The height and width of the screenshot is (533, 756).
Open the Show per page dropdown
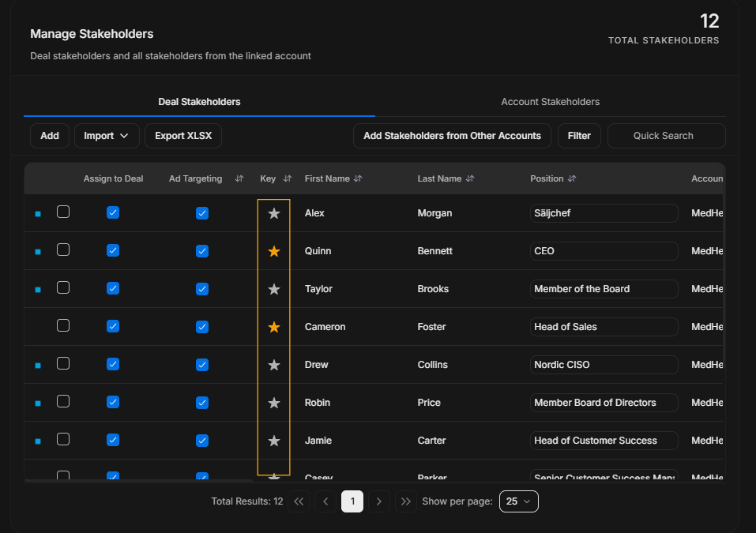(x=519, y=501)
